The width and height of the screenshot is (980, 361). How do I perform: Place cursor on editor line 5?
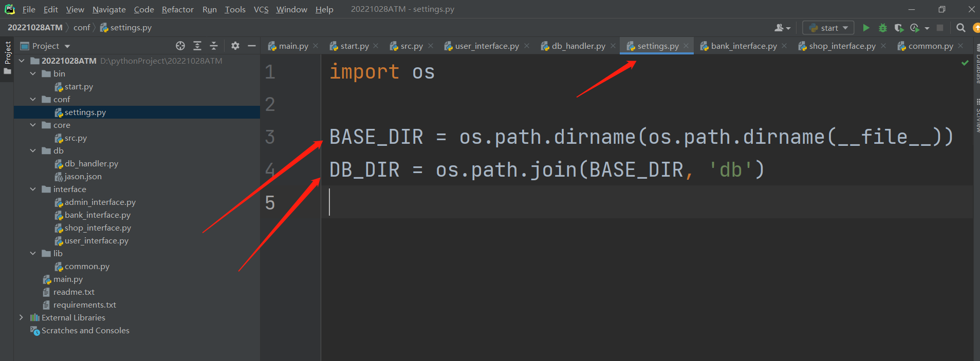pos(648,202)
